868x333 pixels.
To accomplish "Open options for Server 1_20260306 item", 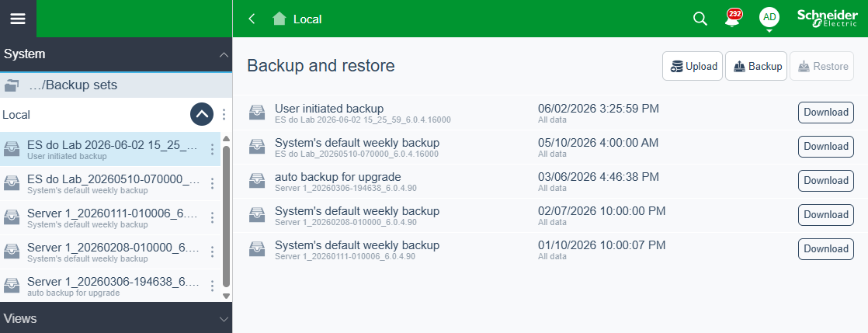I will coord(212,286).
